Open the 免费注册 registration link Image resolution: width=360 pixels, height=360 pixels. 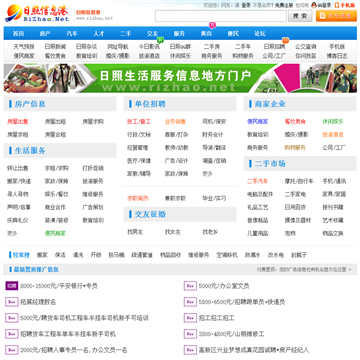(x=284, y=5)
